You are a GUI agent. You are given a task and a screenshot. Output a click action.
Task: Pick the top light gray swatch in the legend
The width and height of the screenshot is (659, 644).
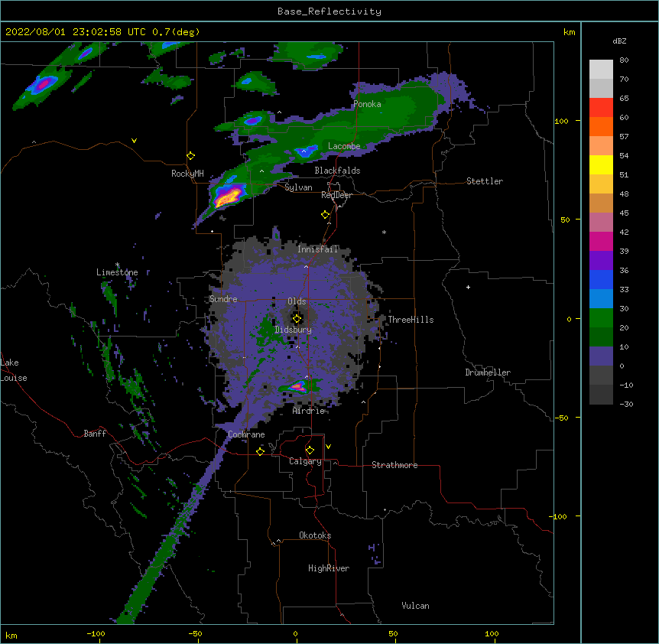[601, 70]
